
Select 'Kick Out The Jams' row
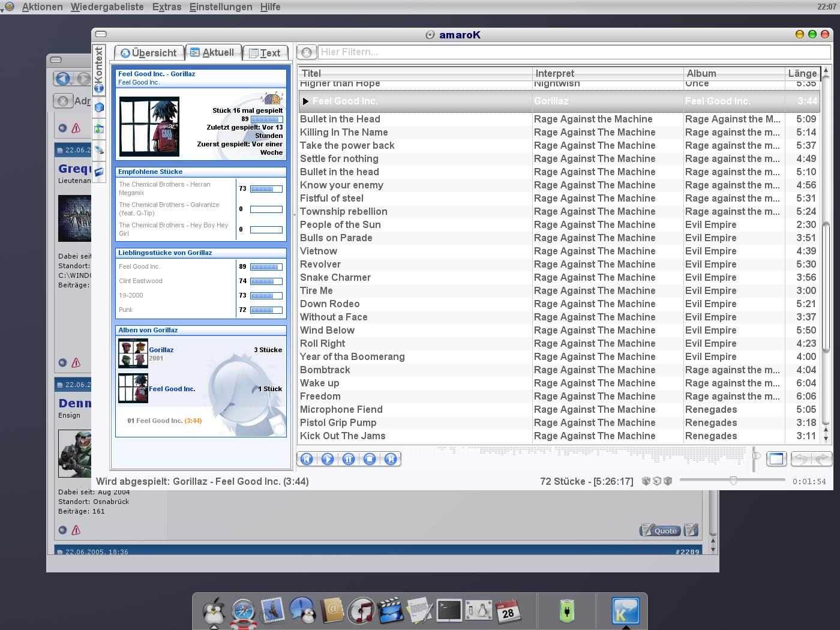click(x=559, y=436)
